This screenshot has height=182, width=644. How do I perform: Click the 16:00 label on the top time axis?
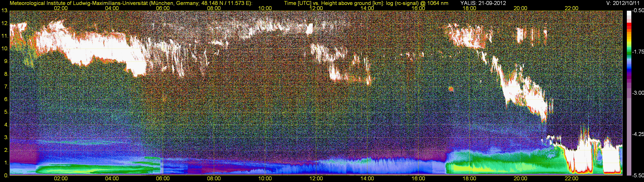pyautogui.click(x=418, y=8)
